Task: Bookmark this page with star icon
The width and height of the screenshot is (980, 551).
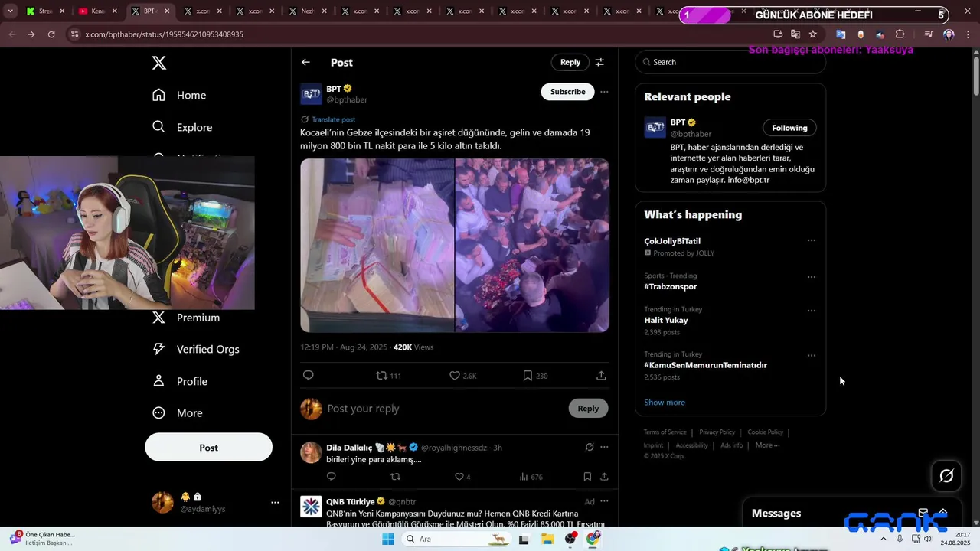Action: click(x=813, y=34)
